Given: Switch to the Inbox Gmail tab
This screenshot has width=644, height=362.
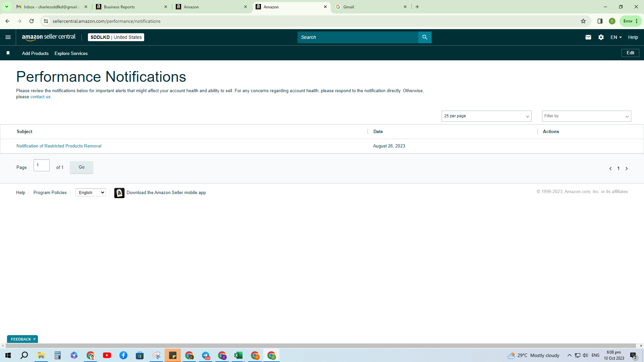Looking at the screenshot, I should 51,7.
